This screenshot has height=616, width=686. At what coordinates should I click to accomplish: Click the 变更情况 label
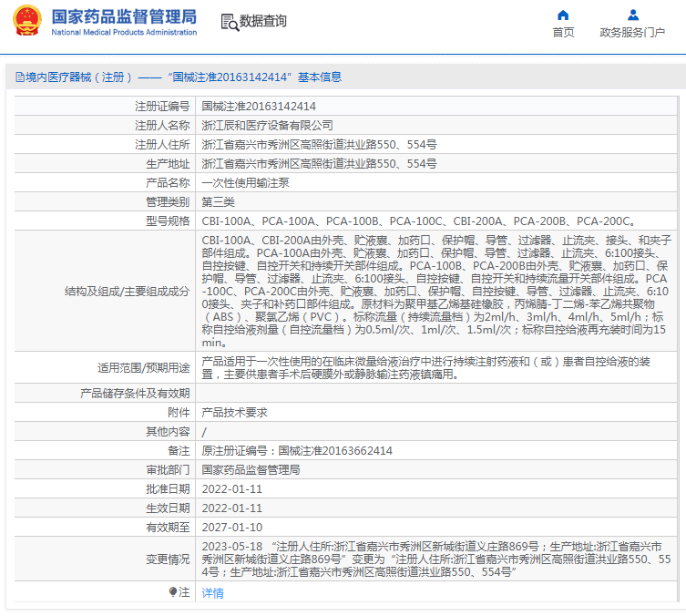click(168, 560)
